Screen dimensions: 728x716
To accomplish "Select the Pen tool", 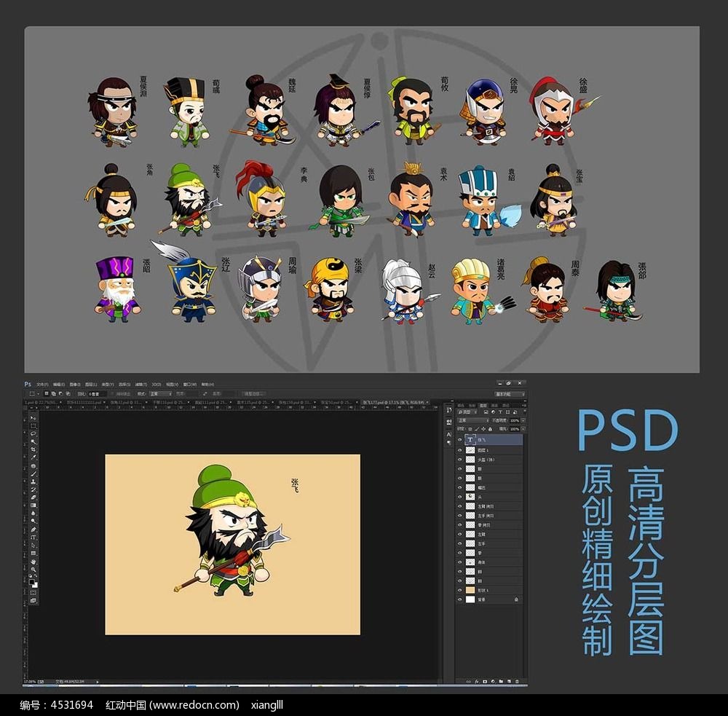I will coord(33,530).
